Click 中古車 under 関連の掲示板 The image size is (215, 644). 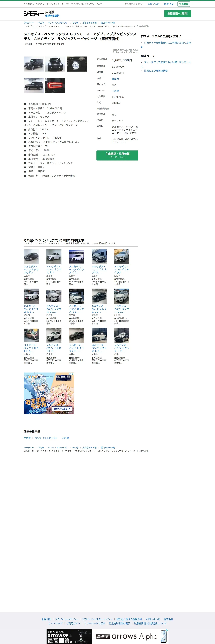click(27, 438)
